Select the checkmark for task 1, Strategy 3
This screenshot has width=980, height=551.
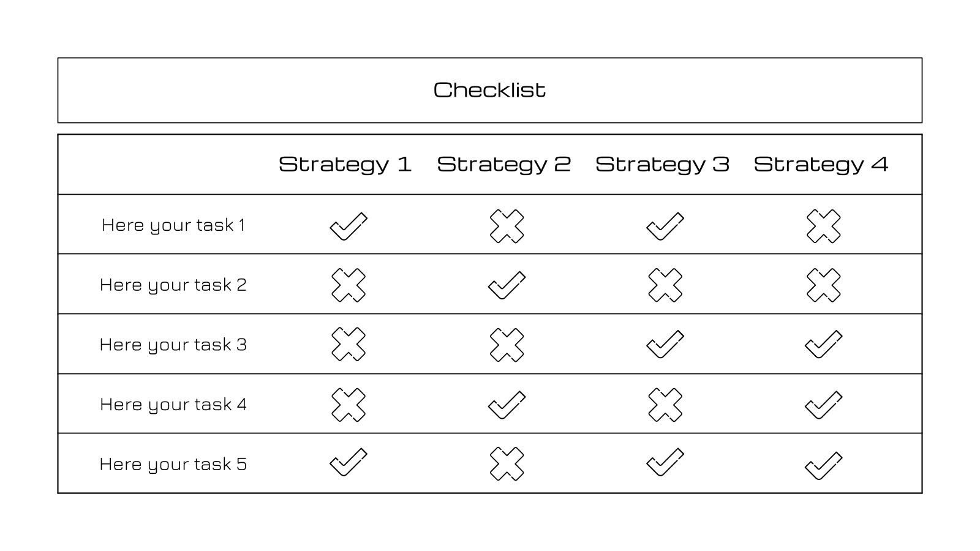665,227
